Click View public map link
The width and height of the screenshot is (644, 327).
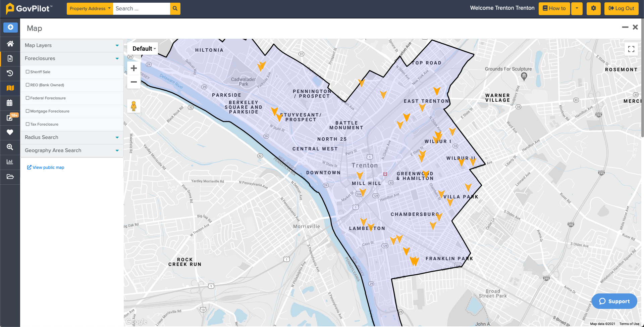[45, 167]
